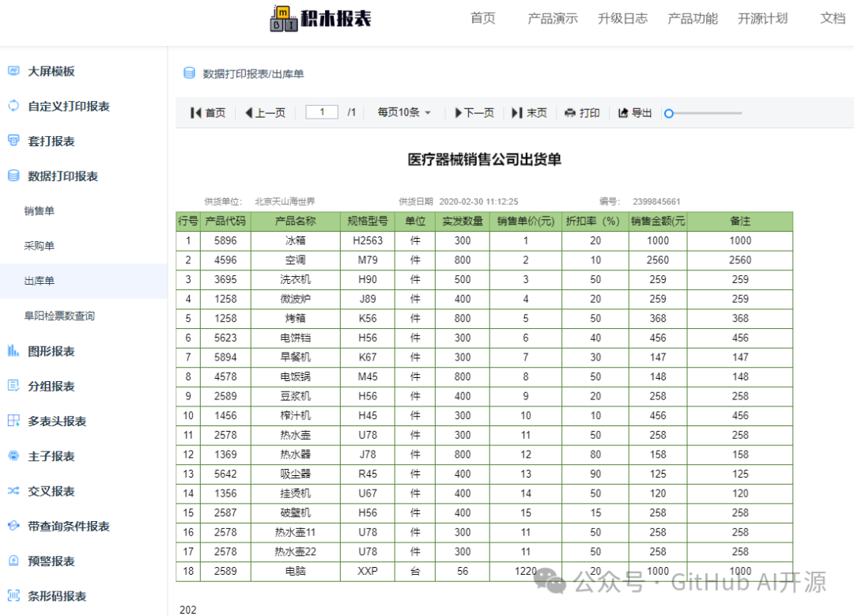Image resolution: width=854 pixels, height=616 pixels.
Task: Click the 医疗器械销售公司出货单 report title
Action: click(484, 160)
